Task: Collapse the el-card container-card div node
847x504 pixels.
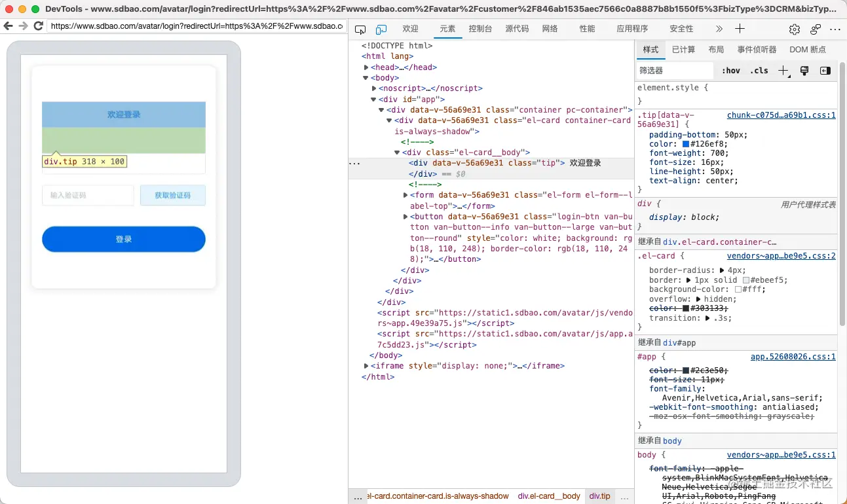Action: [x=389, y=120]
